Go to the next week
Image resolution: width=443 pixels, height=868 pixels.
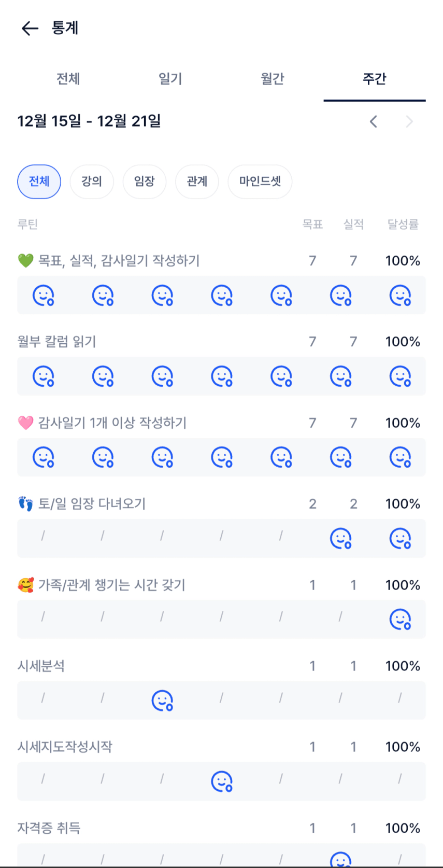(x=409, y=122)
